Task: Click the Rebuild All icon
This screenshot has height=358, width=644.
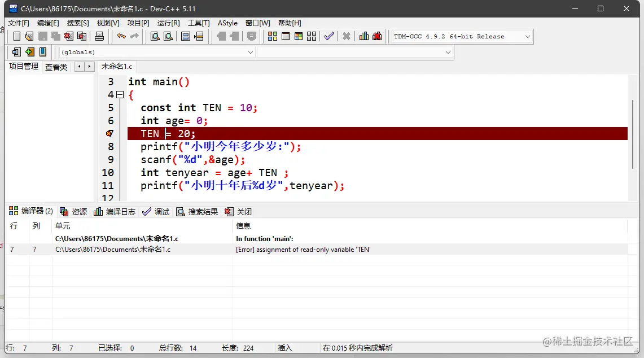Action: tap(312, 36)
